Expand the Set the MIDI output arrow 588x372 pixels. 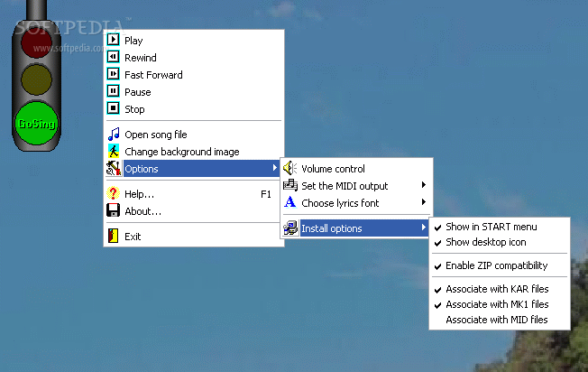[x=423, y=185]
